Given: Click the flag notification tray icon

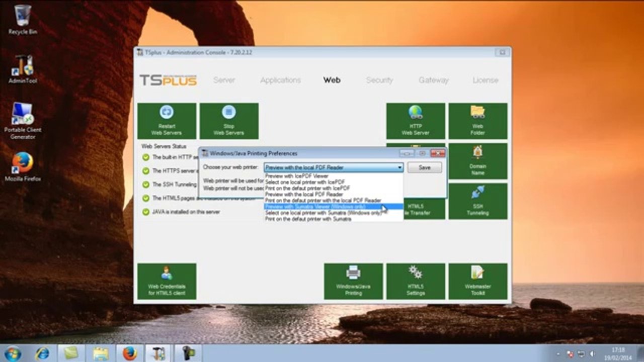Looking at the screenshot, I should pyautogui.click(x=570, y=353).
